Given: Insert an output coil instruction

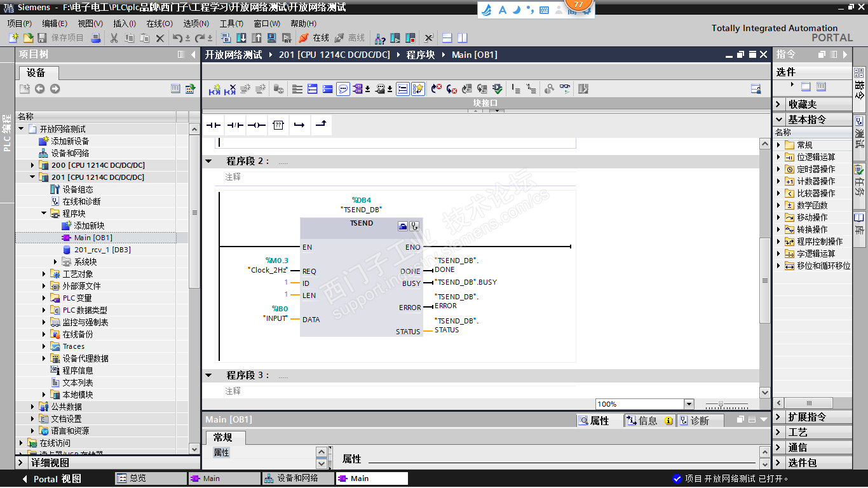Looking at the screenshot, I should point(257,125).
